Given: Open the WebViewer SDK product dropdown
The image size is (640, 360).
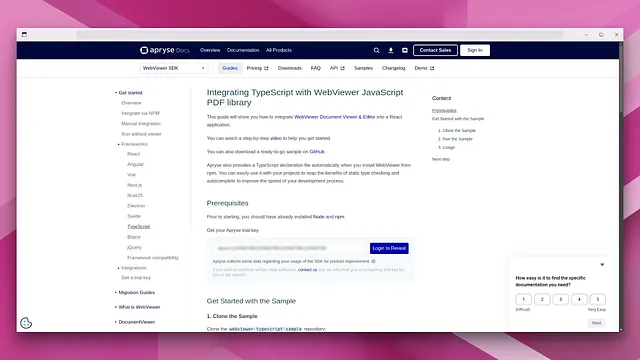Looking at the screenshot, I should click(x=174, y=68).
